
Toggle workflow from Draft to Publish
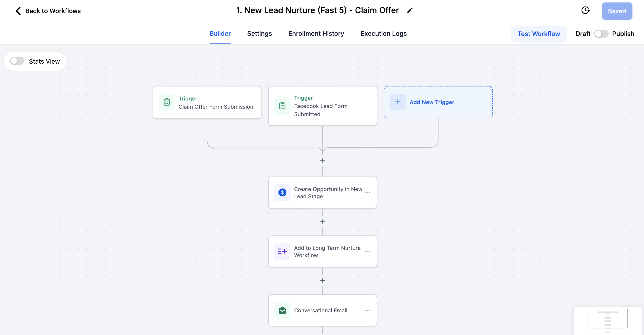[601, 34]
